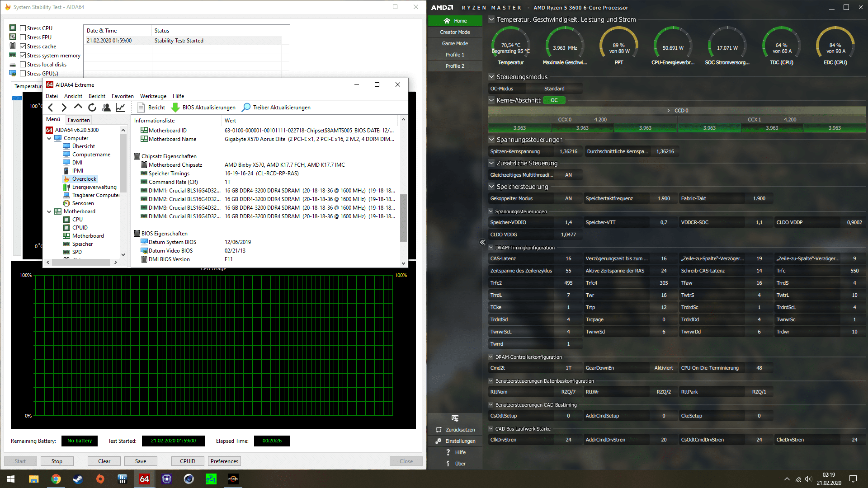Open Steam from the taskbar
Screen dimensions: 868x488
point(78,479)
